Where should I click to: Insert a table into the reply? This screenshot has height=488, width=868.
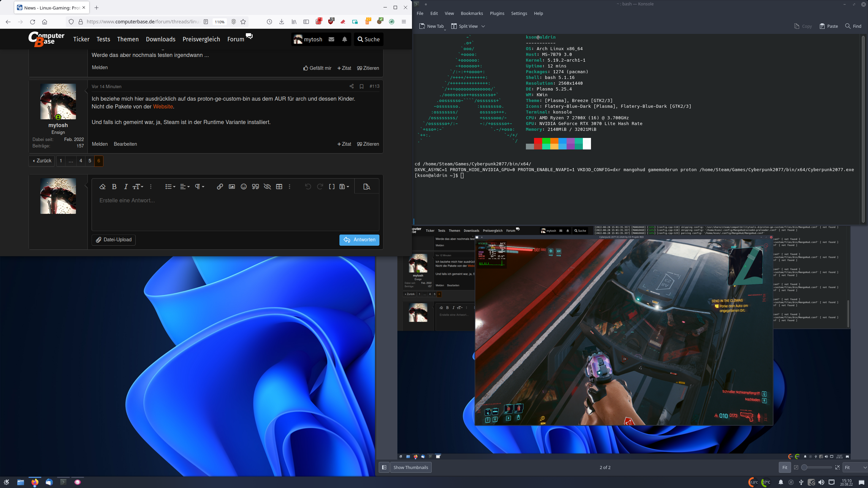coord(279,186)
